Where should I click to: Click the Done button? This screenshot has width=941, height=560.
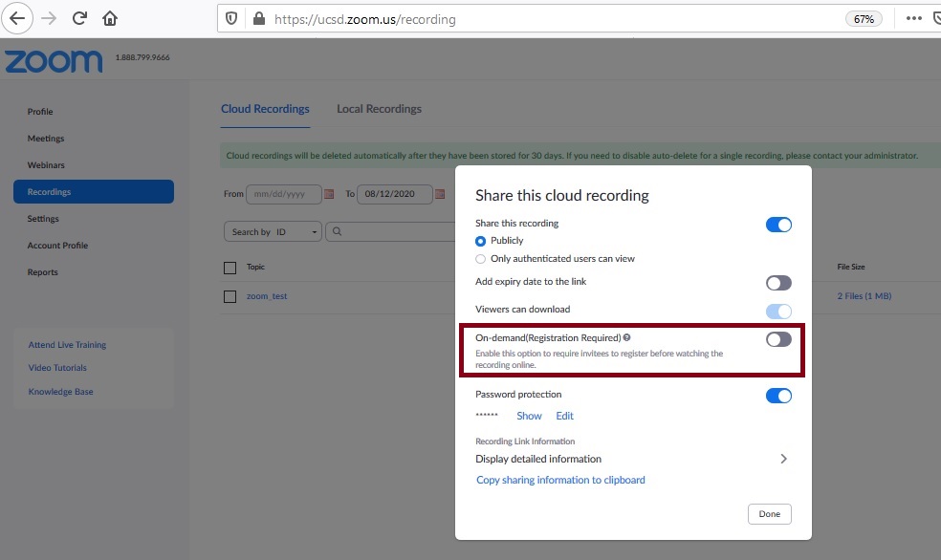click(770, 514)
